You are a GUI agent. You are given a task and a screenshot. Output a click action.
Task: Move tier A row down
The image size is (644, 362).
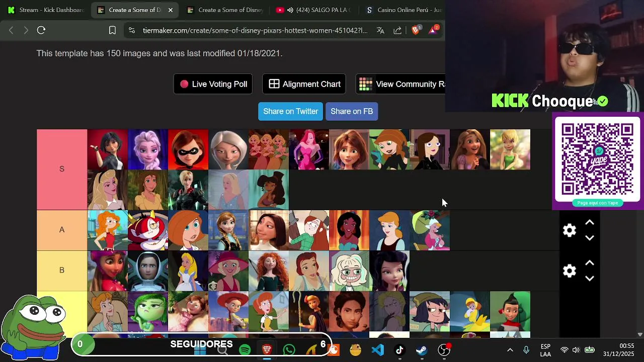[x=590, y=238]
